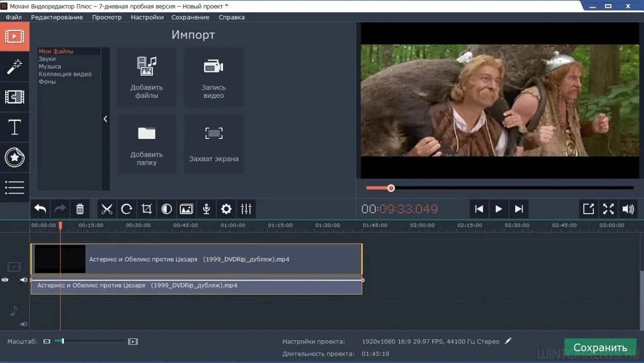Open the Справка menu
This screenshot has height=363, width=644.
tap(231, 17)
